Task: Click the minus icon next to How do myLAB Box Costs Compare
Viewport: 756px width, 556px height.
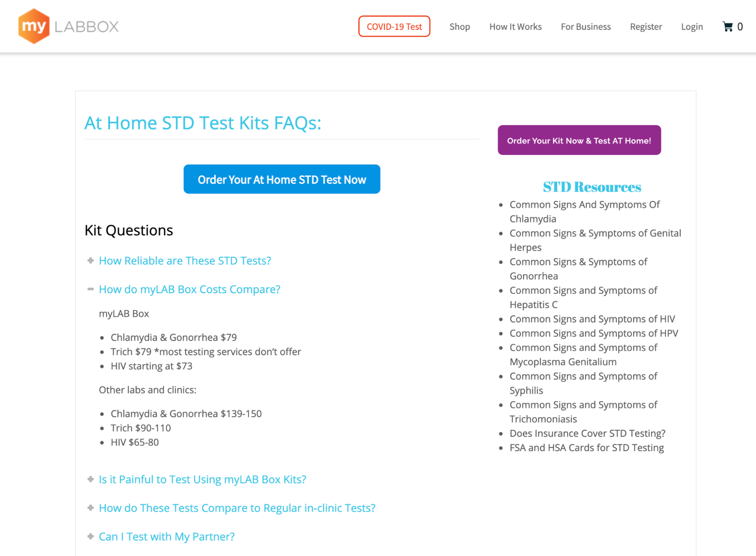Action: [90, 290]
